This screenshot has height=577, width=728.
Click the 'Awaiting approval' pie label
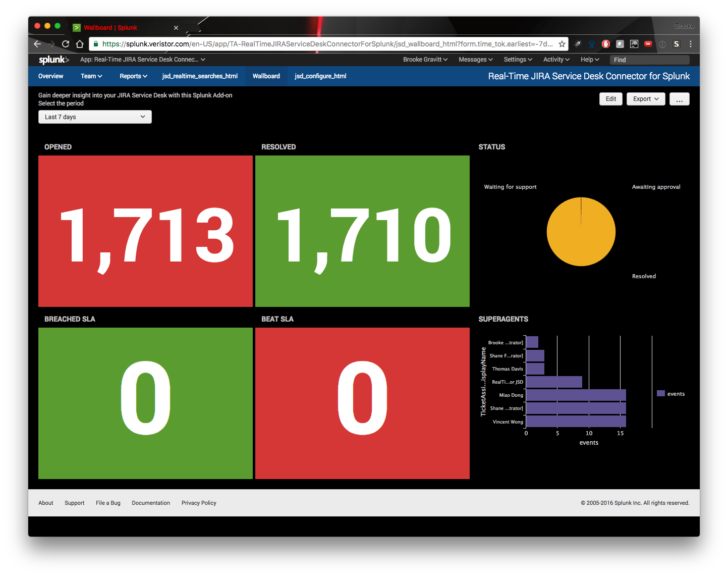[x=656, y=187]
